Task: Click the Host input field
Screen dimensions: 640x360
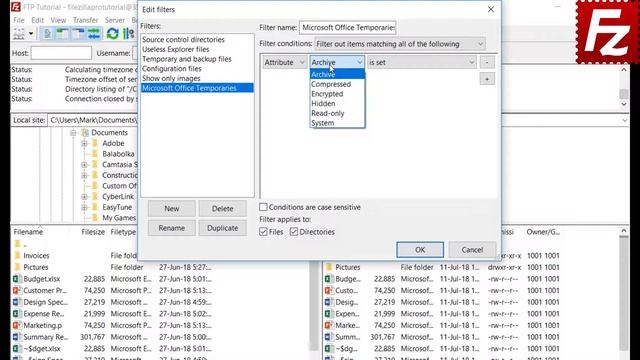Action: tap(61, 53)
